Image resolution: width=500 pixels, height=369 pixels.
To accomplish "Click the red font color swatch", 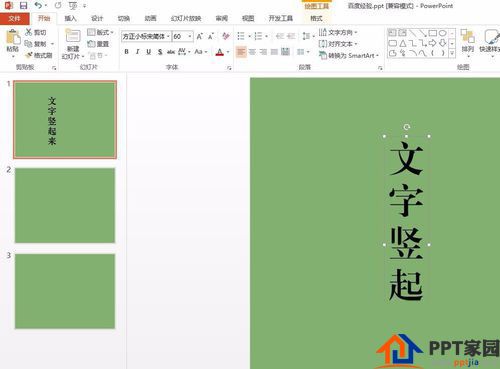I will (220, 52).
